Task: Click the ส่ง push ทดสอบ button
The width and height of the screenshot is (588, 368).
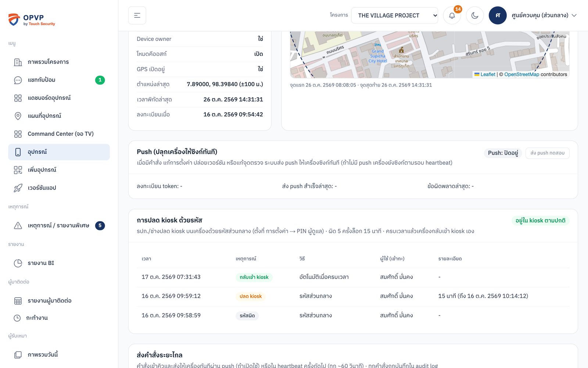Action: (x=547, y=153)
